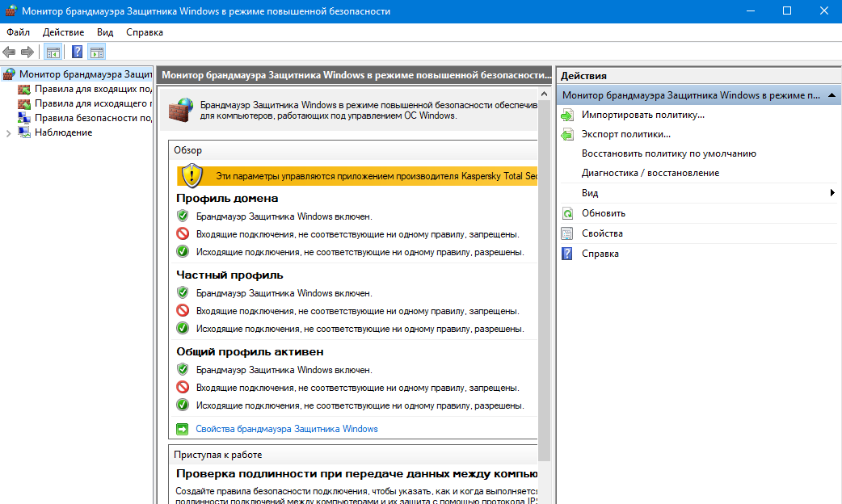Expand the Наблюдение tree node
This screenshot has height=504, width=842.
(x=8, y=132)
